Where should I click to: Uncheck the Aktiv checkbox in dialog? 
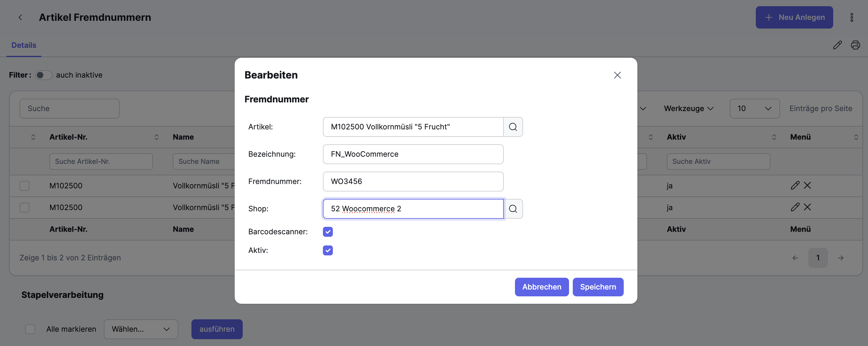pyautogui.click(x=328, y=250)
